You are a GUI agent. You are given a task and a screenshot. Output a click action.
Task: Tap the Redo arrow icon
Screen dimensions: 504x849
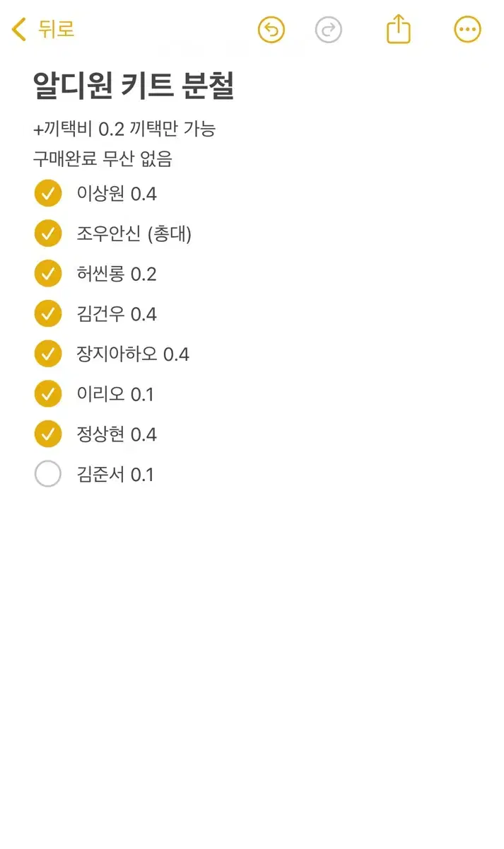click(x=328, y=30)
